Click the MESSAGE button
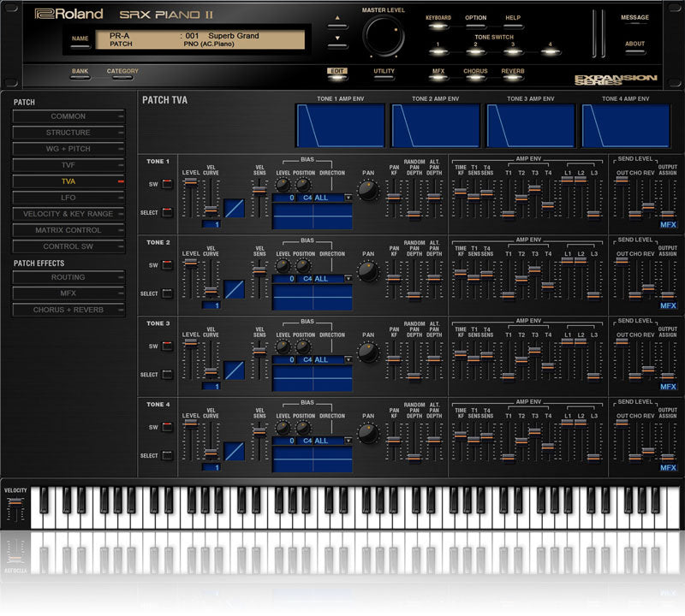This screenshot has width=685, height=616. [x=634, y=23]
